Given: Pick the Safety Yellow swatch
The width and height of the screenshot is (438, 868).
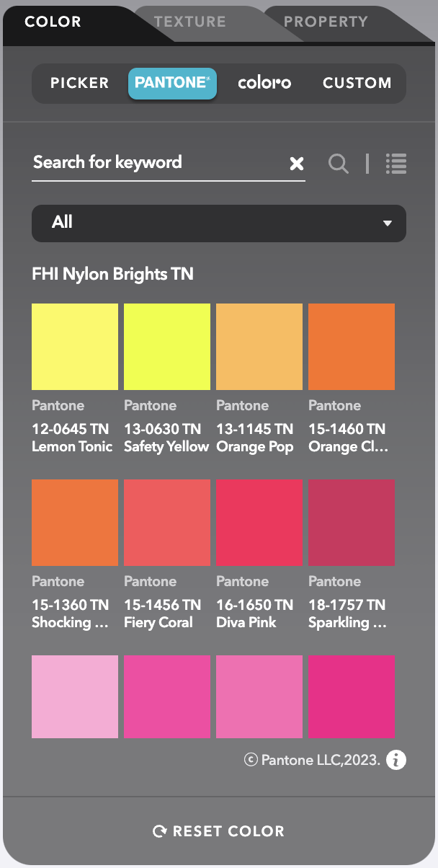Looking at the screenshot, I should tap(167, 347).
